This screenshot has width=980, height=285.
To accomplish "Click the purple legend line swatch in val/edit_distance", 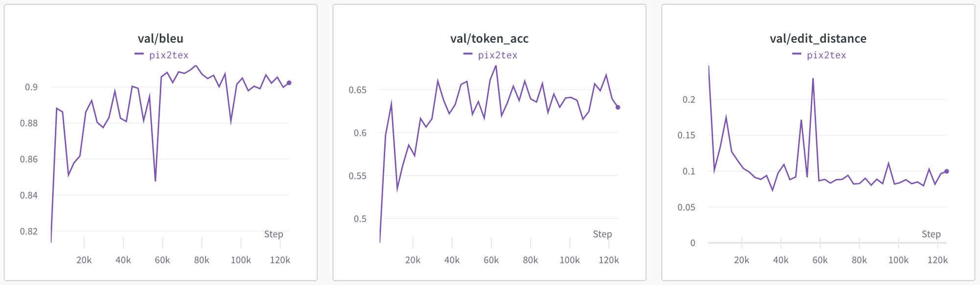I will tap(797, 54).
